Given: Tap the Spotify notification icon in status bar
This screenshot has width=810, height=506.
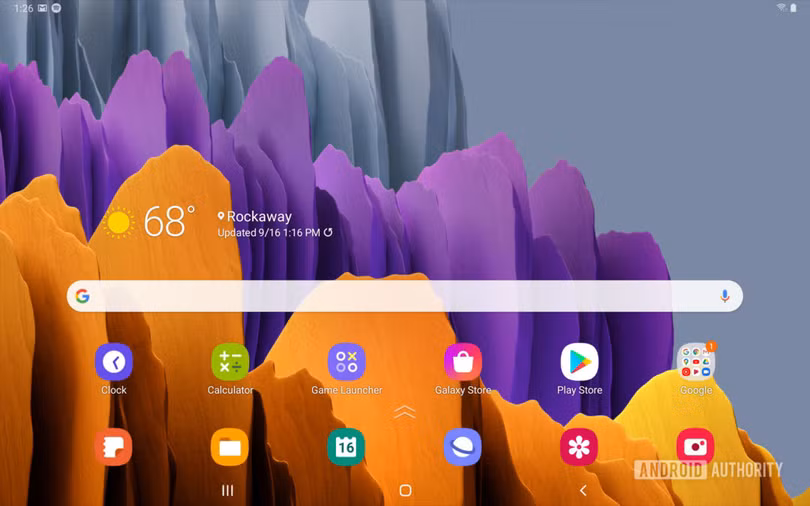Looking at the screenshot, I should pyautogui.click(x=56, y=8).
